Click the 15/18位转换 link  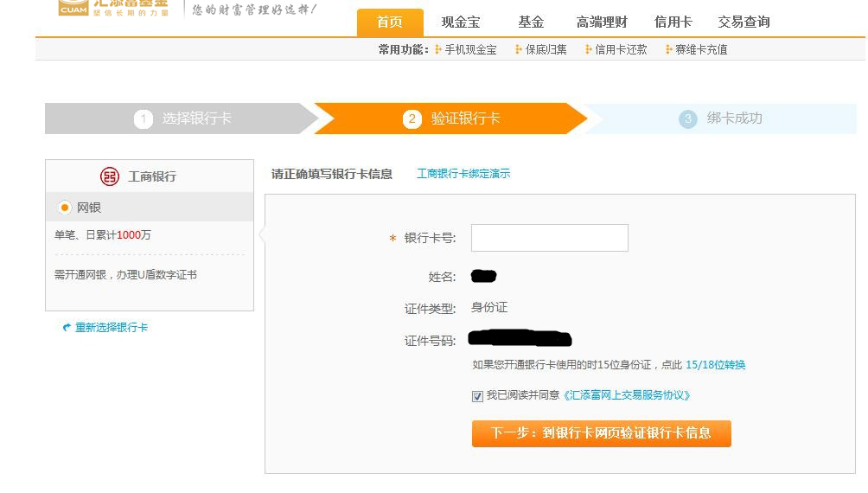(715, 365)
